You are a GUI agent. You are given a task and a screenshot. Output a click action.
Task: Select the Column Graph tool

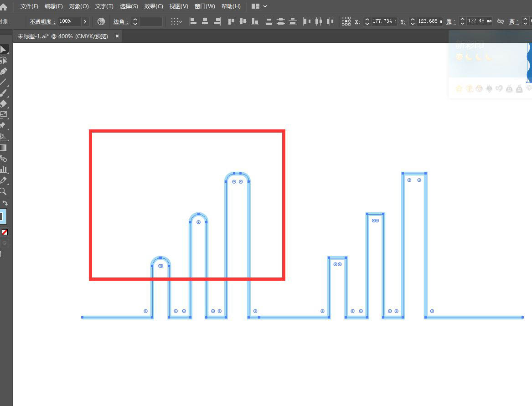(x=3, y=169)
